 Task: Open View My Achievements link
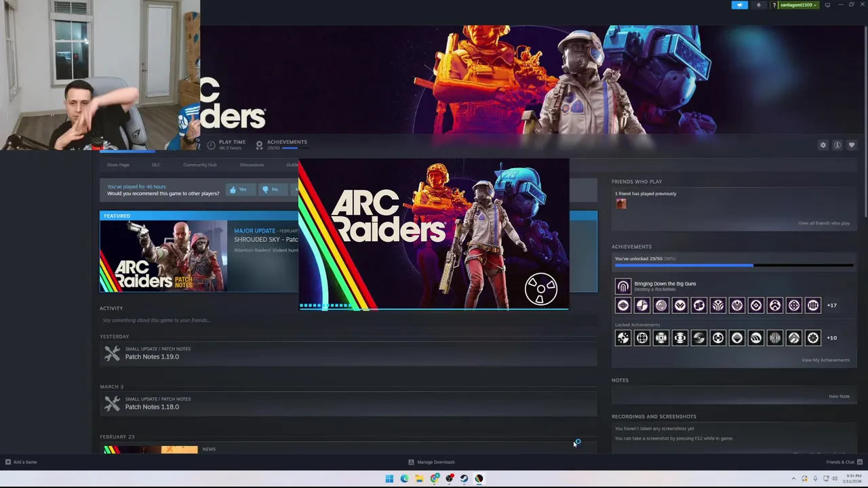click(x=825, y=360)
